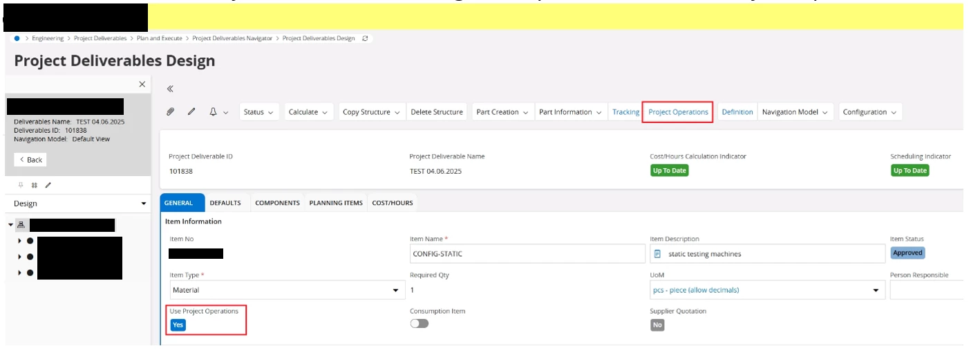Open attachments via the paperclip icon
Viewport: 980px width, 364px height.
click(x=171, y=112)
